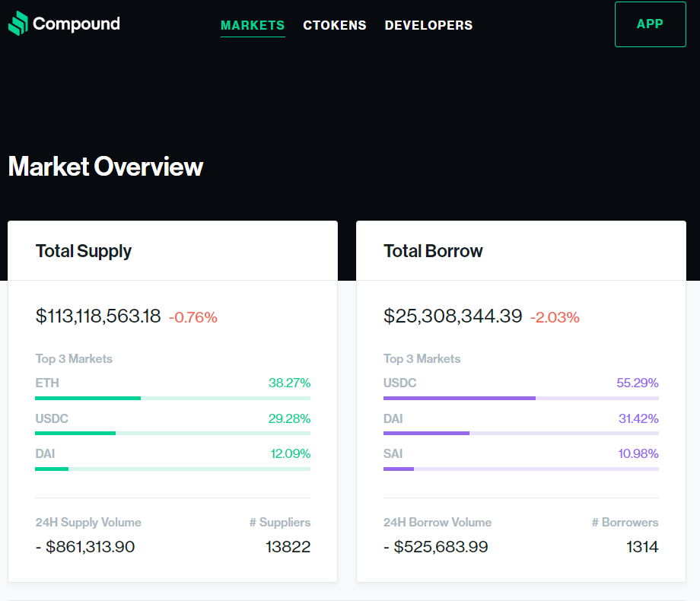Click the SAI borrow progress bar
The image size is (700, 601).
click(521, 469)
